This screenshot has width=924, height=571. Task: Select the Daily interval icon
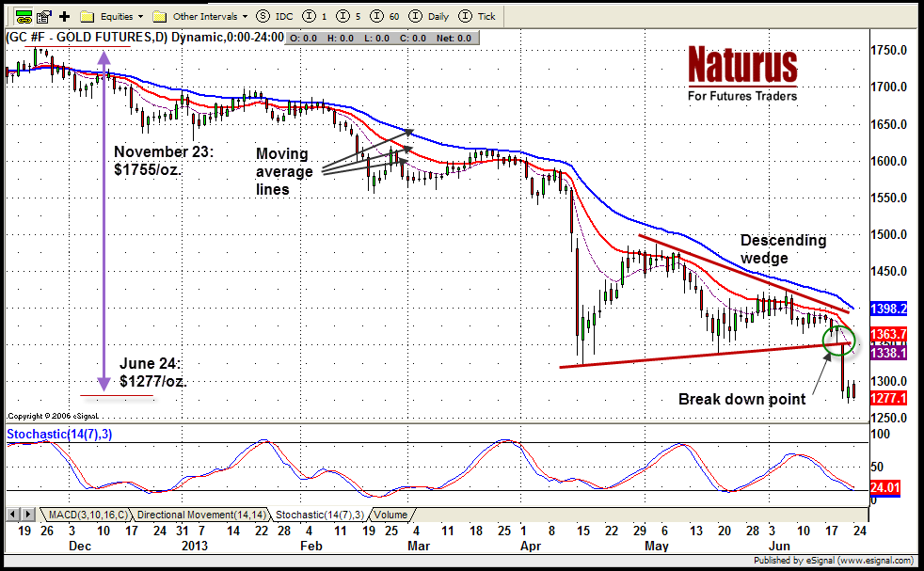(x=418, y=16)
